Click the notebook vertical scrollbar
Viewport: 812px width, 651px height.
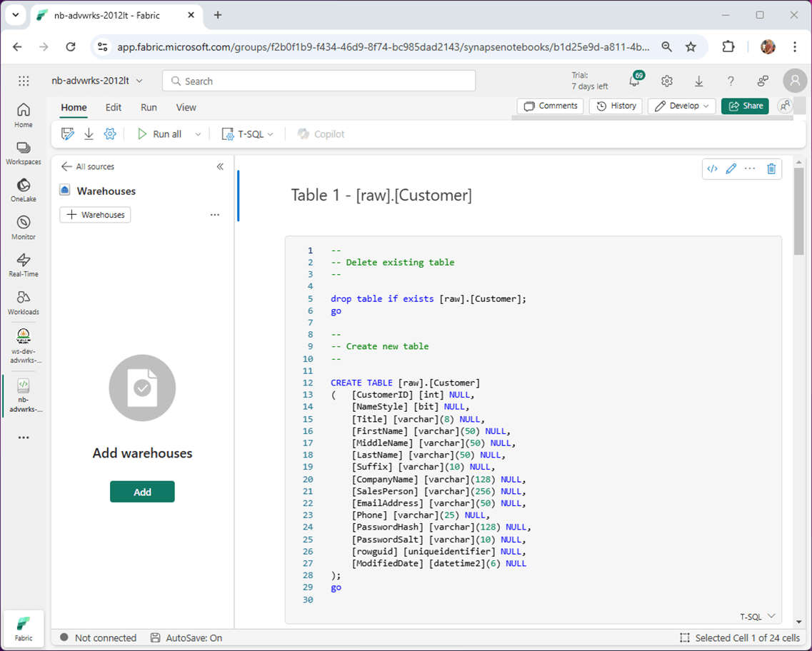click(x=798, y=212)
